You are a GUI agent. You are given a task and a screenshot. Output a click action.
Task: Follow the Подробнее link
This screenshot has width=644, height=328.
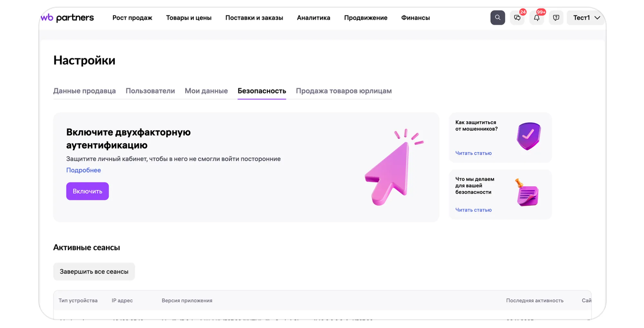(83, 170)
